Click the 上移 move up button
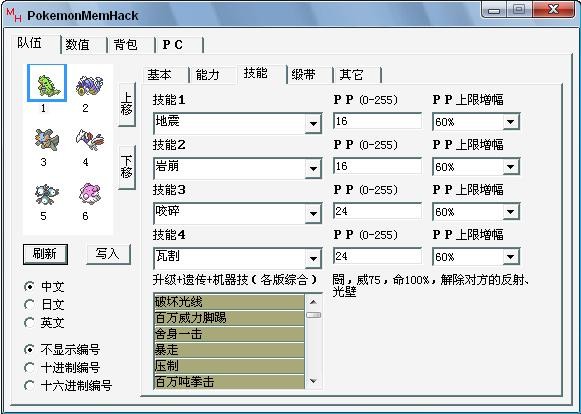 pyautogui.click(x=127, y=104)
